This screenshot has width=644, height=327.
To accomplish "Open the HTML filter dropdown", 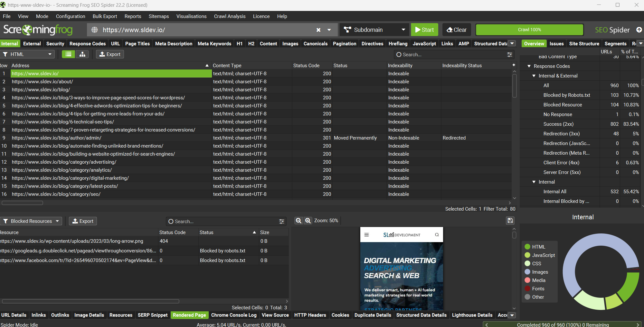I will point(27,54).
